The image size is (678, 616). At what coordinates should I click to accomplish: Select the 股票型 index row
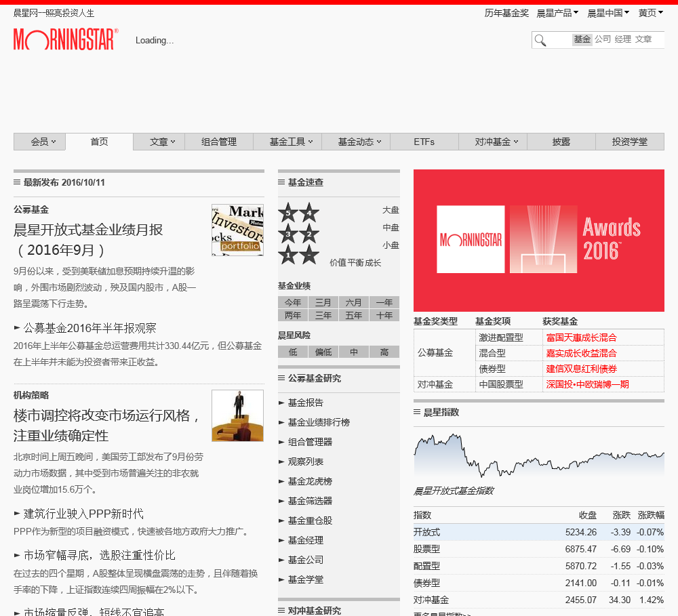point(539,549)
